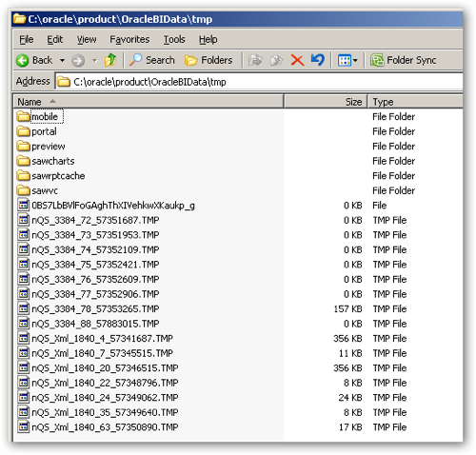
Task: Launch Folder Sync from the toolbar
Action: 403,60
